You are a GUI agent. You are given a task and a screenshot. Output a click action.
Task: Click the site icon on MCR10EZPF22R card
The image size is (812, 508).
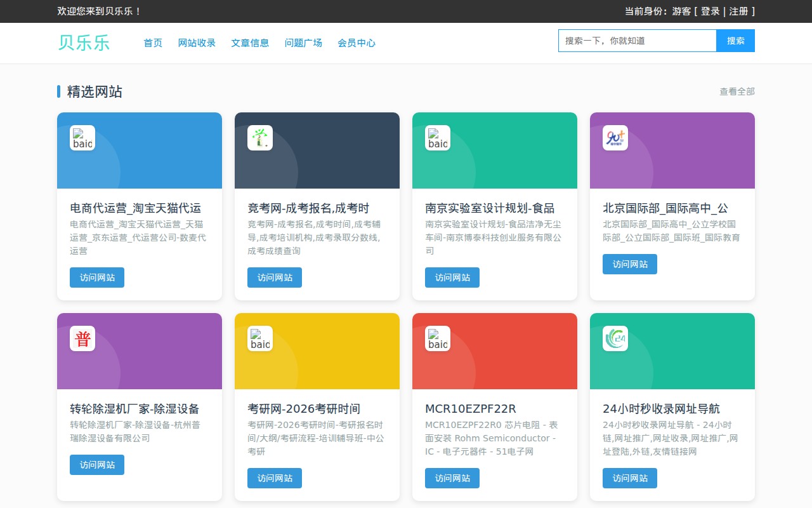(x=437, y=338)
